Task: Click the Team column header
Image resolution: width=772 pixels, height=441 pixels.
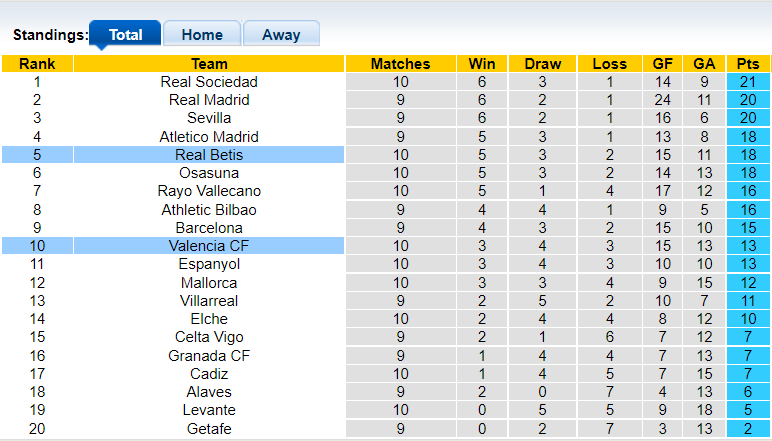Action: pyautogui.click(x=209, y=64)
